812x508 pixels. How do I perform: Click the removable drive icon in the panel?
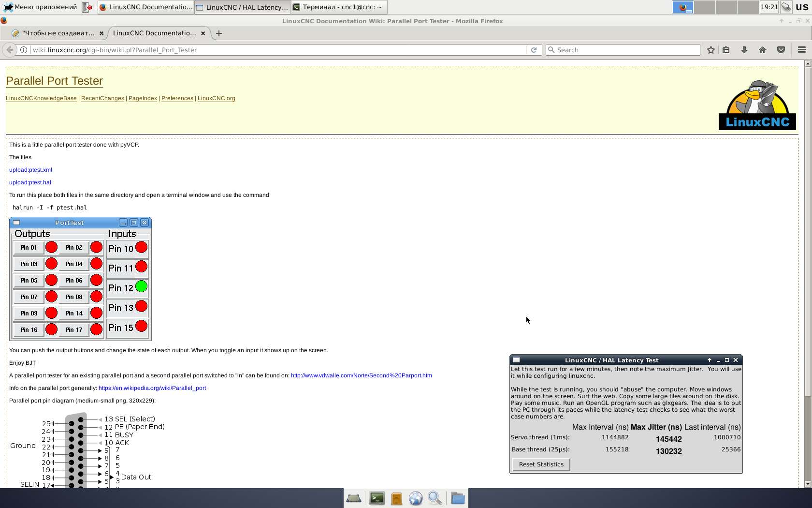click(x=786, y=7)
